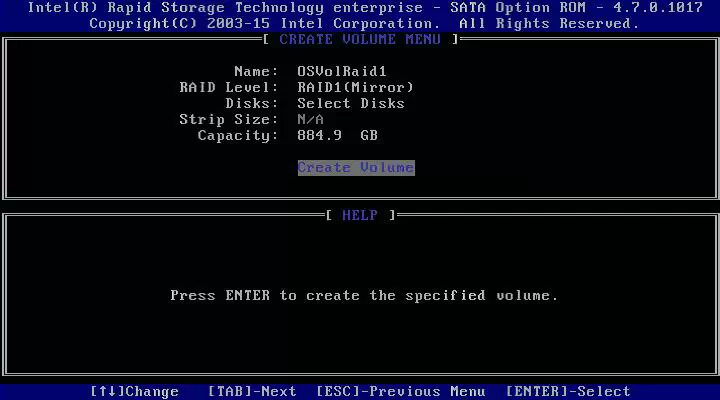Screen dimensions: 720x400
Task: Click the GB capacity unit
Action: point(369,135)
